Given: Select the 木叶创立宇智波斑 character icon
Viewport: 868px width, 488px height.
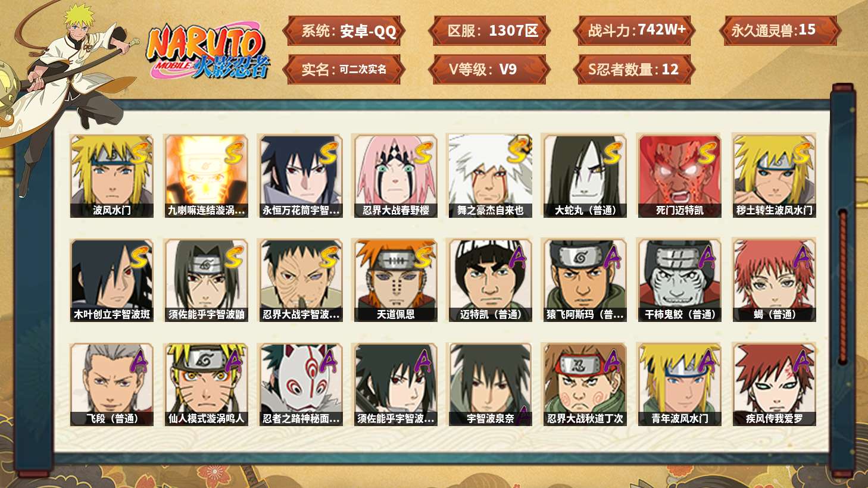Looking at the screenshot, I should (111, 280).
